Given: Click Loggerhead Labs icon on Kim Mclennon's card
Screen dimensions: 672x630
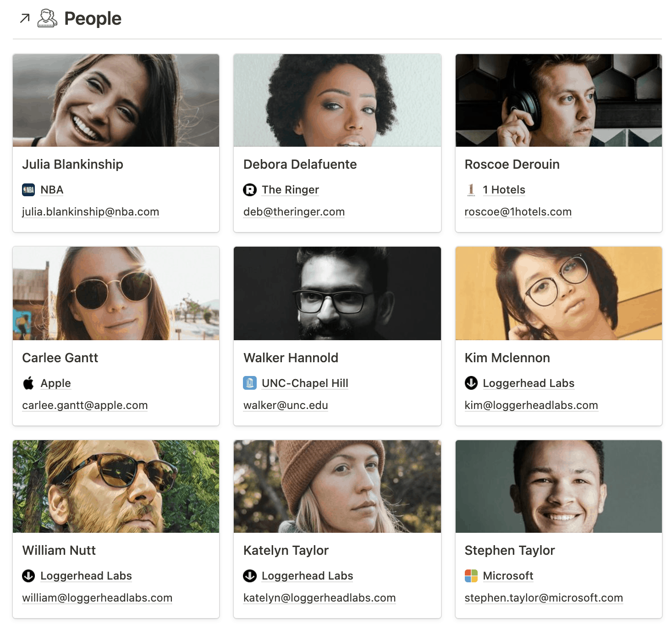Looking at the screenshot, I should [x=471, y=383].
